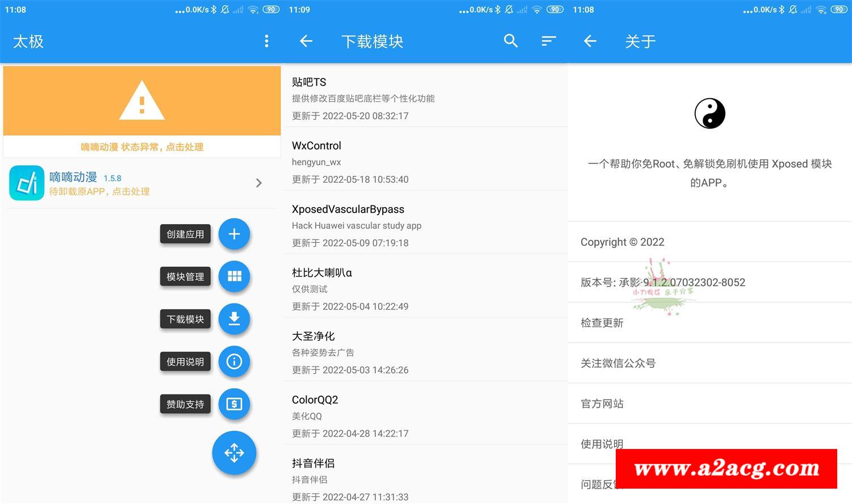This screenshot has height=504, width=852.
Task: Tap the 嘀嘀动漫 待卸载原APP status text
Action: click(99, 192)
